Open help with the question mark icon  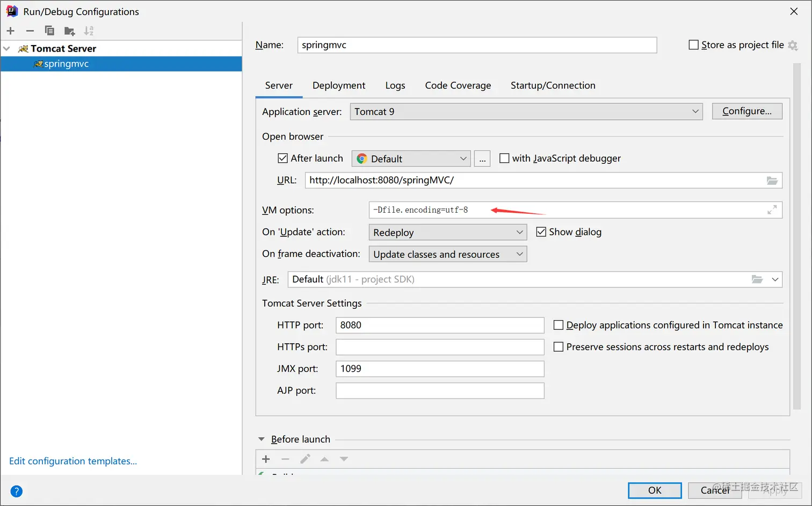click(x=17, y=491)
